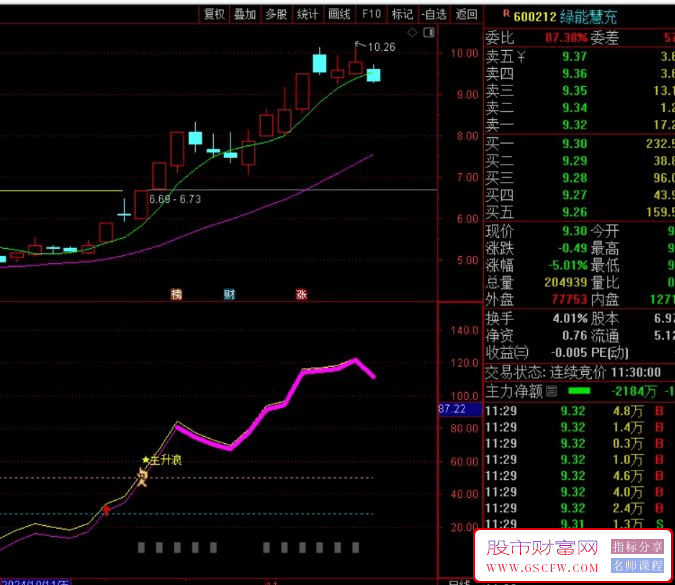Click the 11:29 trade row with 2.4万
Viewport: 675px width, 585px height.
579,508
